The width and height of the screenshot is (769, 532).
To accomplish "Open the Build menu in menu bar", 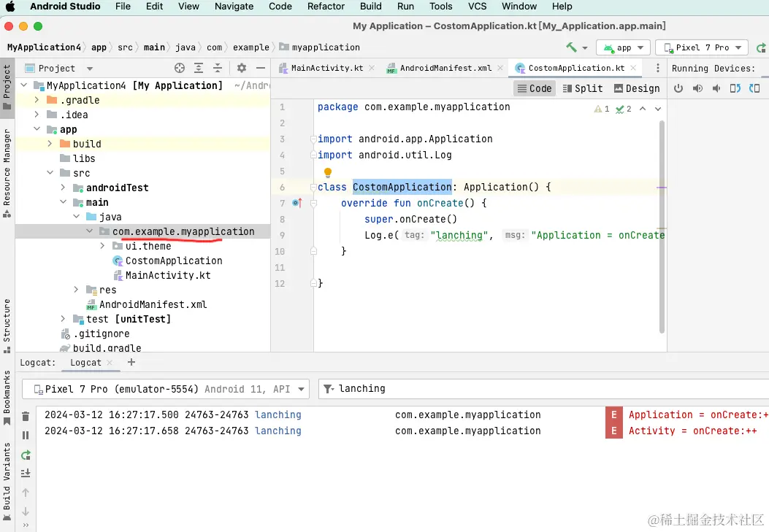I will pos(370,7).
